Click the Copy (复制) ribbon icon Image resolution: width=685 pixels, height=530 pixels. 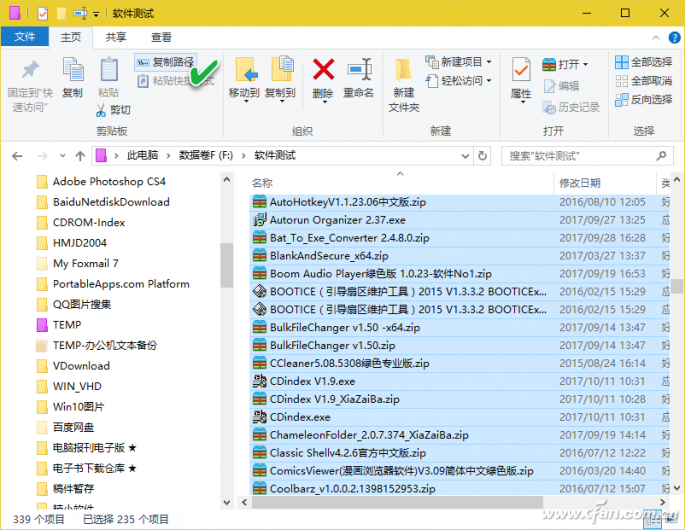click(73, 69)
